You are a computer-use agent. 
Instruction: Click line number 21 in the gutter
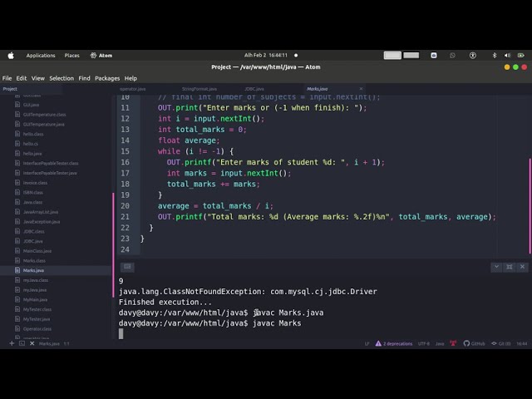click(126, 217)
